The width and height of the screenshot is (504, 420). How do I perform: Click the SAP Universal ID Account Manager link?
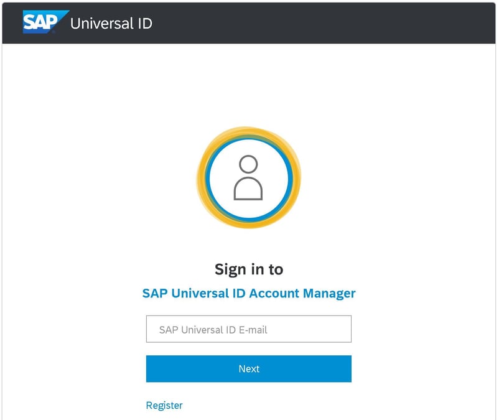click(x=249, y=292)
